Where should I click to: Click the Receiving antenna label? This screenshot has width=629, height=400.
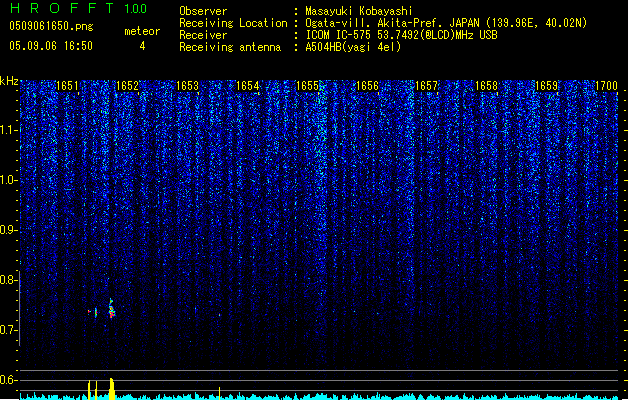click(230, 47)
